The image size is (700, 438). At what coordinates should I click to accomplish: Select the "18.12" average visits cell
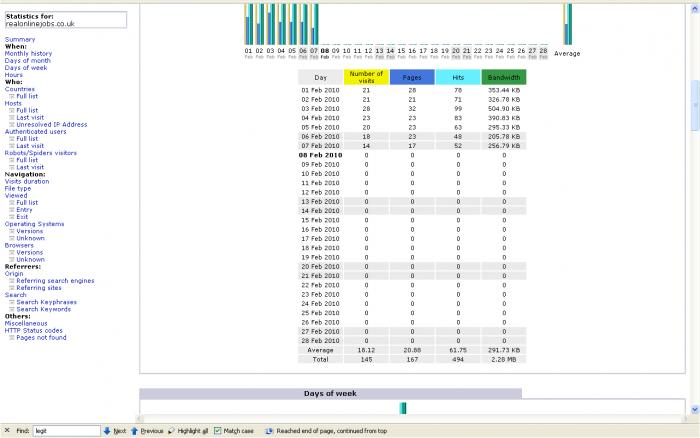click(366, 350)
